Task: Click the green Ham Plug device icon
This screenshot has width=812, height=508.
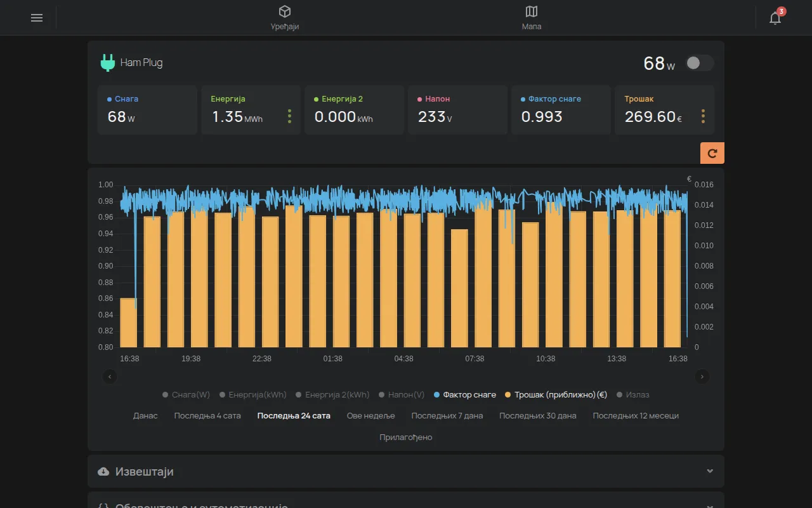Action: 108,63
